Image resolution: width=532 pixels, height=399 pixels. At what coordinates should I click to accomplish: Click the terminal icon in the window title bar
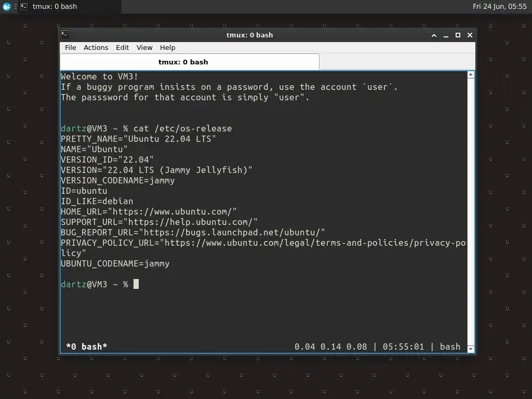pyautogui.click(x=65, y=35)
